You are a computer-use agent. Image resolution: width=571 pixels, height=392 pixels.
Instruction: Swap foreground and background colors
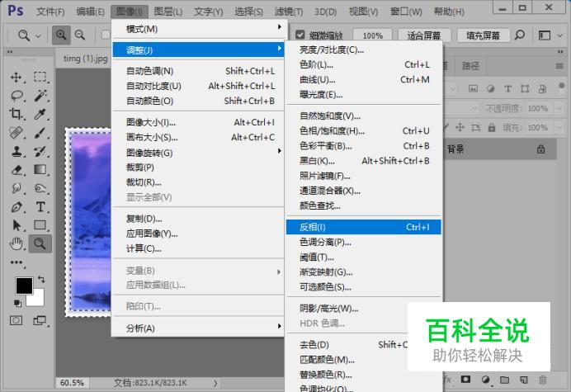pos(41,280)
